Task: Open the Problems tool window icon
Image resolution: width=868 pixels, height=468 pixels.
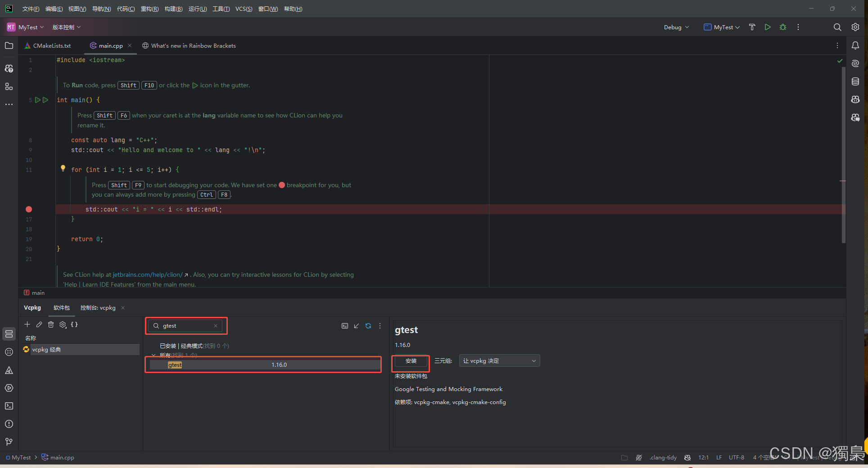Action: tap(9, 424)
